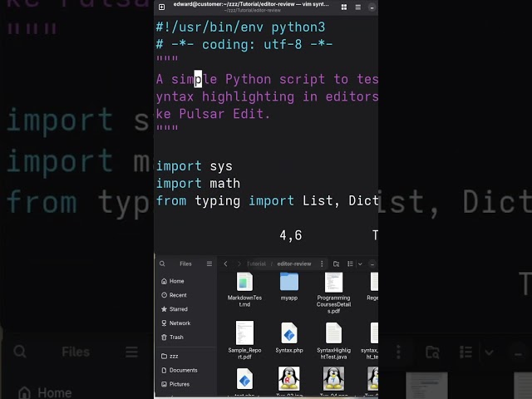The height and width of the screenshot is (399, 532).
Task: Click the grid overview icon in terminal header
Action: point(344,7)
